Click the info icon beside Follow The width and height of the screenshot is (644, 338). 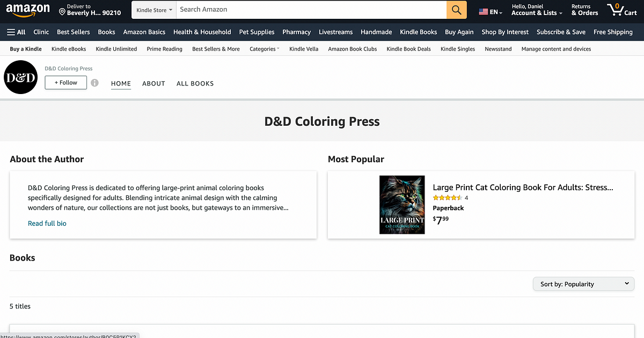coord(94,83)
